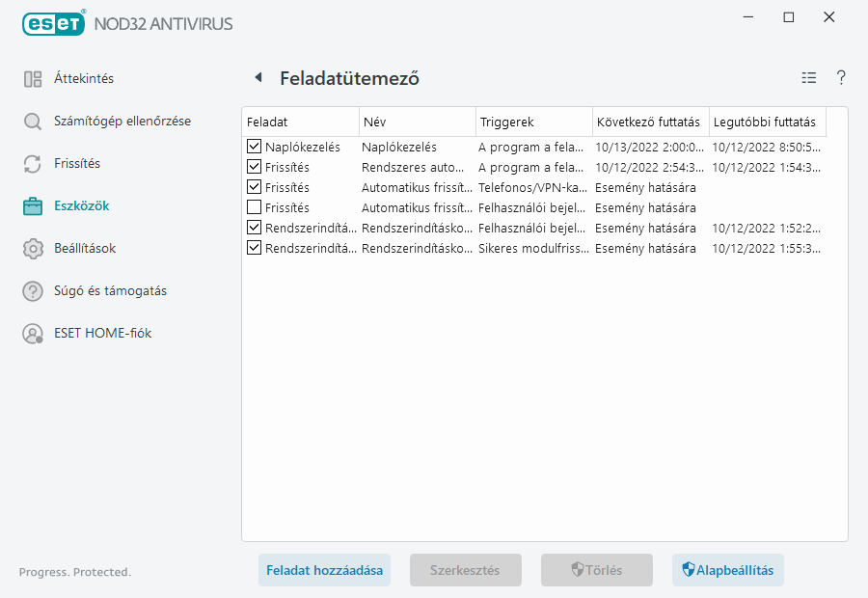The image size is (868, 598).
Task: Click the Alapbeállítás button
Action: click(728, 570)
